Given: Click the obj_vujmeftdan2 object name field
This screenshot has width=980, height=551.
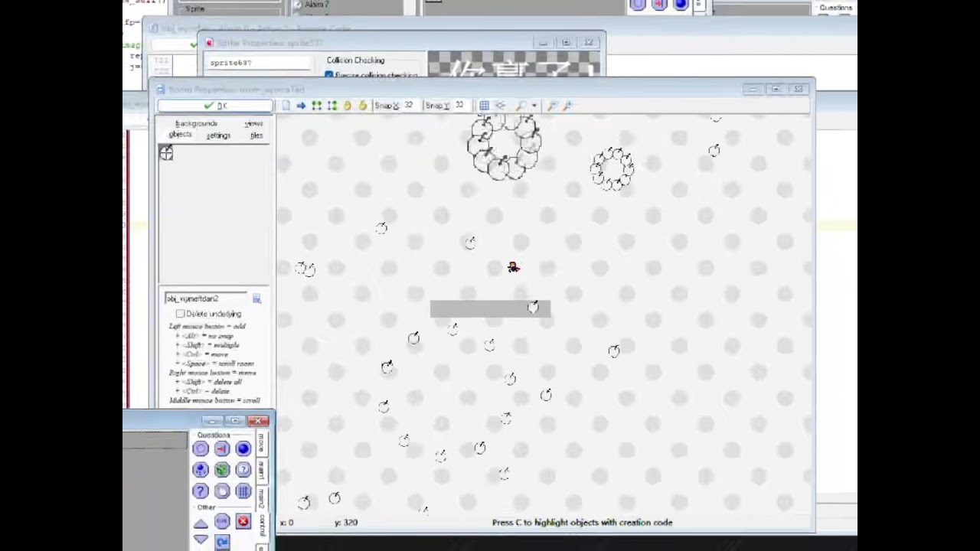Looking at the screenshot, I should tap(206, 298).
